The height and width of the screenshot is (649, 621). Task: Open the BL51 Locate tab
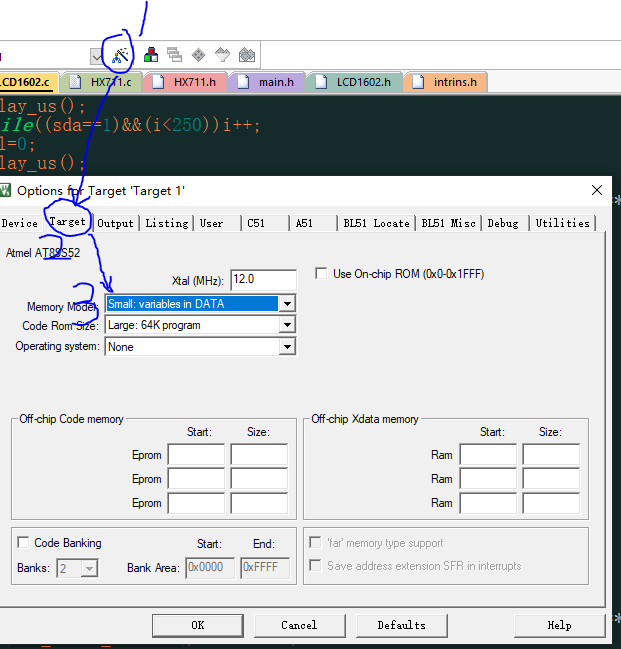coord(376,223)
